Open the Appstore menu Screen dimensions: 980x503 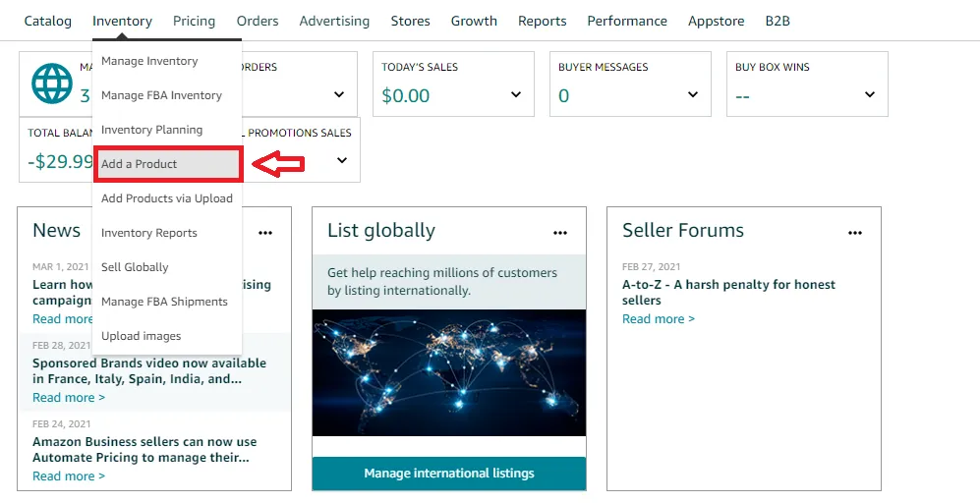click(x=717, y=22)
